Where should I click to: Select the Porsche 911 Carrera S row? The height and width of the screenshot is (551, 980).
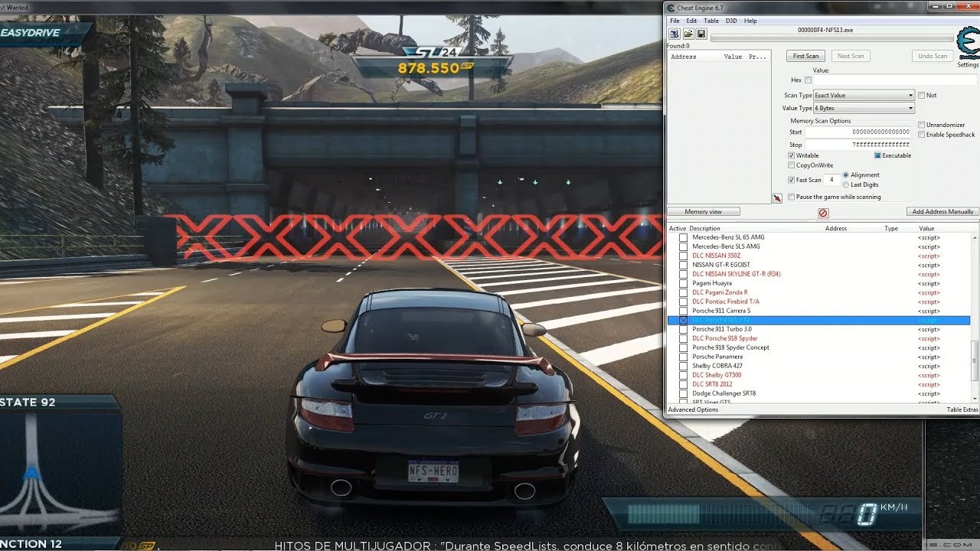point(818,311)
